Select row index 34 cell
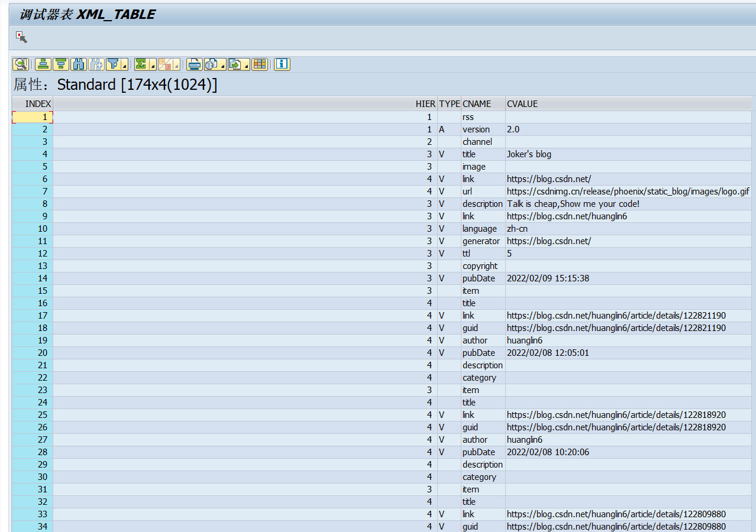The height and width of the screenshot is (532, 756). [33, 526]
